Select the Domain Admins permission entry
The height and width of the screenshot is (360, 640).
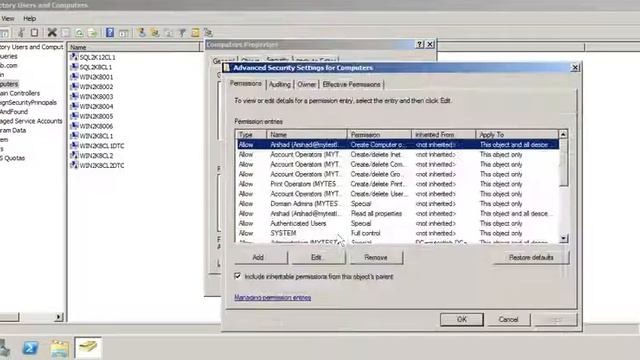tap(398, 204)
